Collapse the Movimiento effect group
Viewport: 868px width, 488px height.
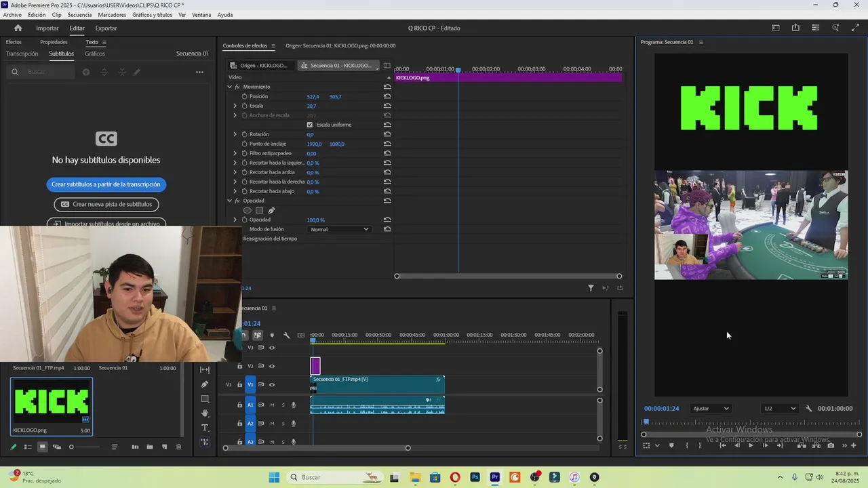(x=229, y=87)
